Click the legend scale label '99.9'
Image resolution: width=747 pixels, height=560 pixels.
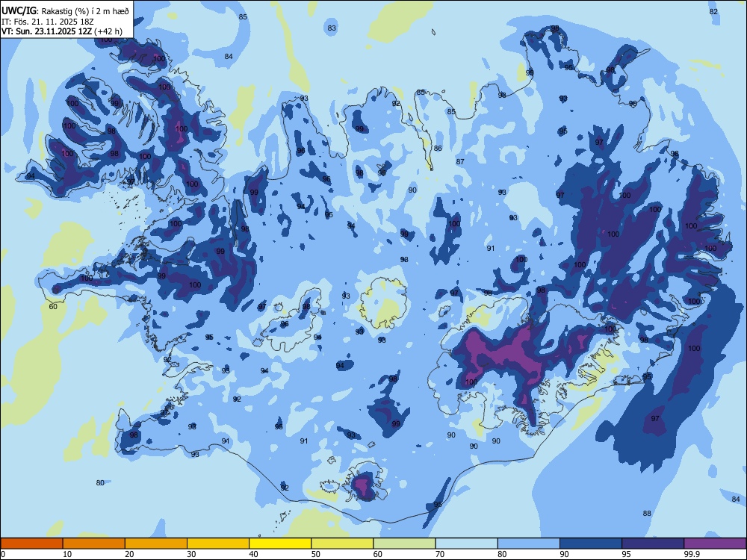coord(691,554)
